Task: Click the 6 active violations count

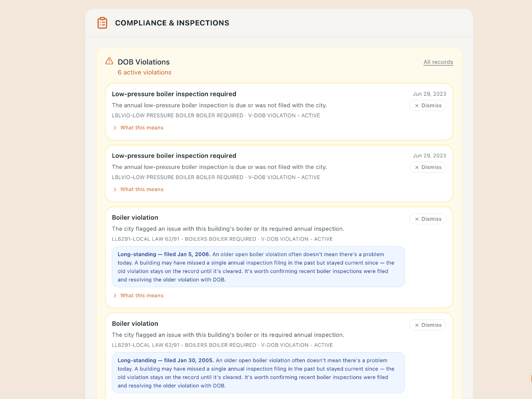Action: pos(145,72)
